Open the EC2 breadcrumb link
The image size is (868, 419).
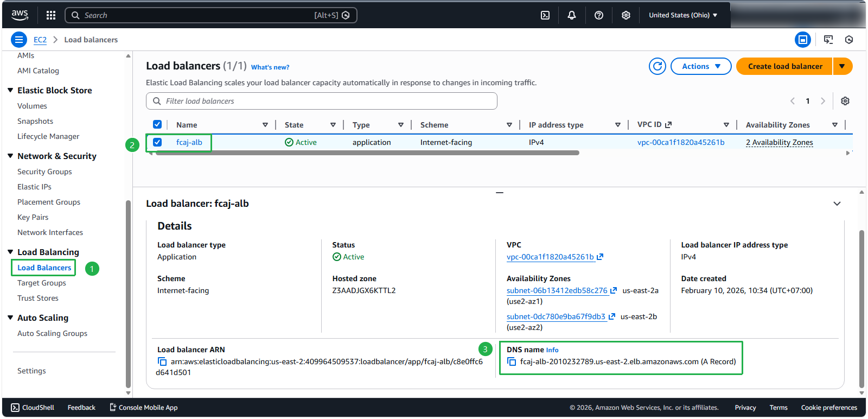(40, 40)
